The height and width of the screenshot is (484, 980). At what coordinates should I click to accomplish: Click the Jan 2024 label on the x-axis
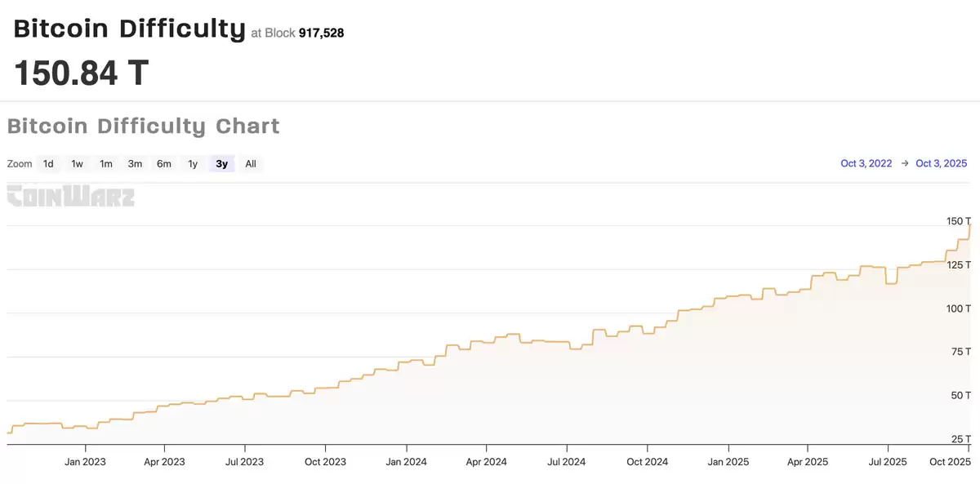tap(405, 461)
